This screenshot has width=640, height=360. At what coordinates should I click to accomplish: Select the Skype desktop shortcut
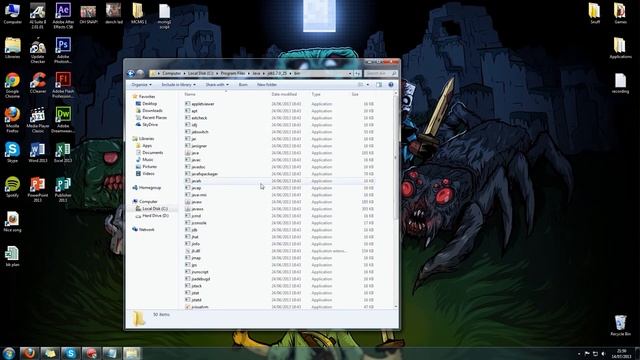12,152
